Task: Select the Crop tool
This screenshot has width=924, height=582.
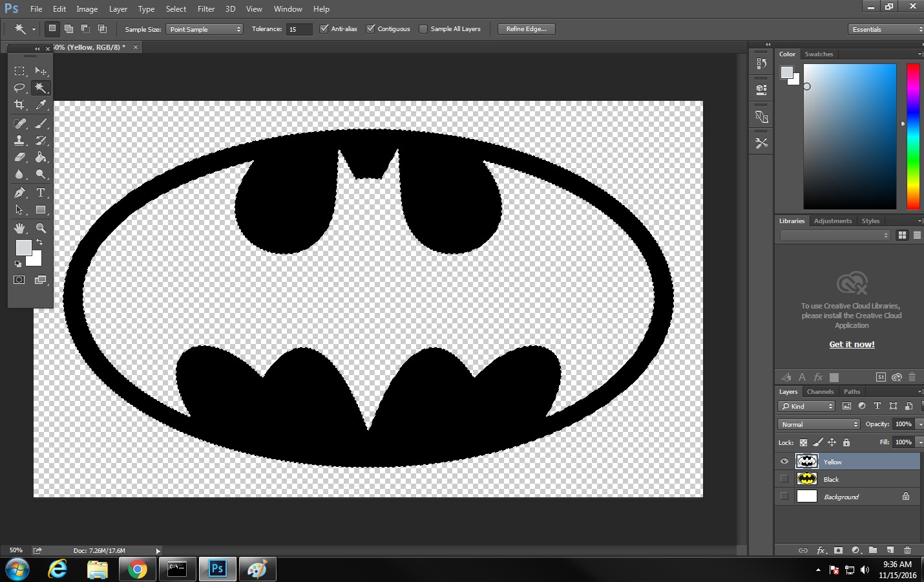Action: (x=19, y=105)
